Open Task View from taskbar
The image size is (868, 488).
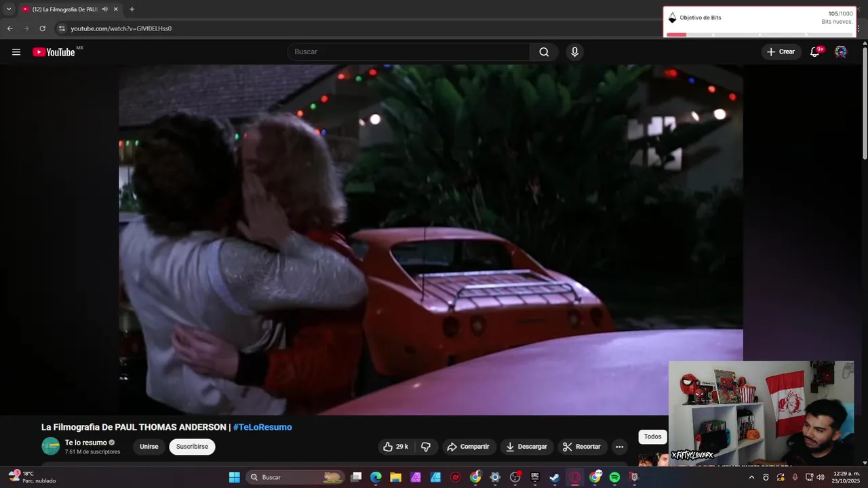[356, 477]
